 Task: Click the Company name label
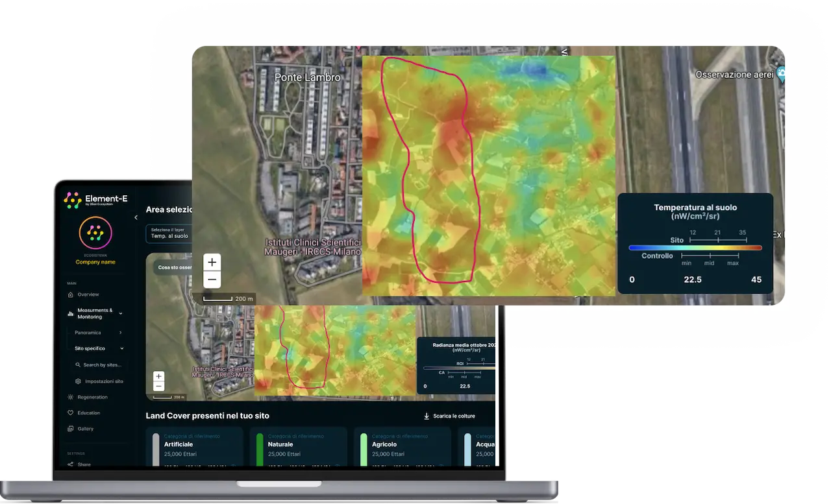(x=95, y=262)
